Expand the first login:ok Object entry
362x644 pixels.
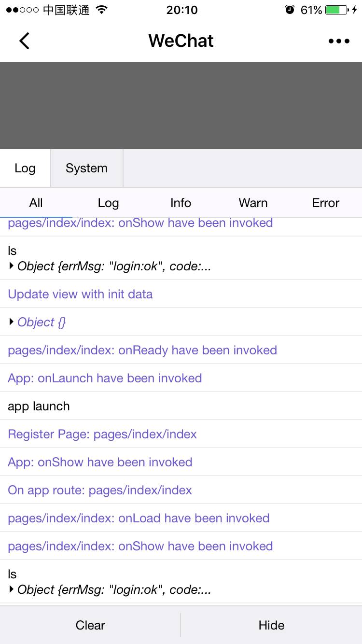tap(110, 266)
